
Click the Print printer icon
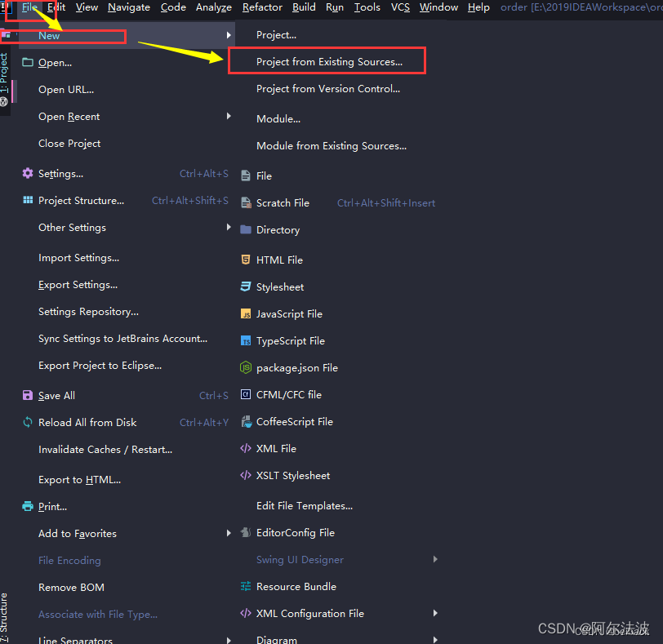click(x=28, y=506)
